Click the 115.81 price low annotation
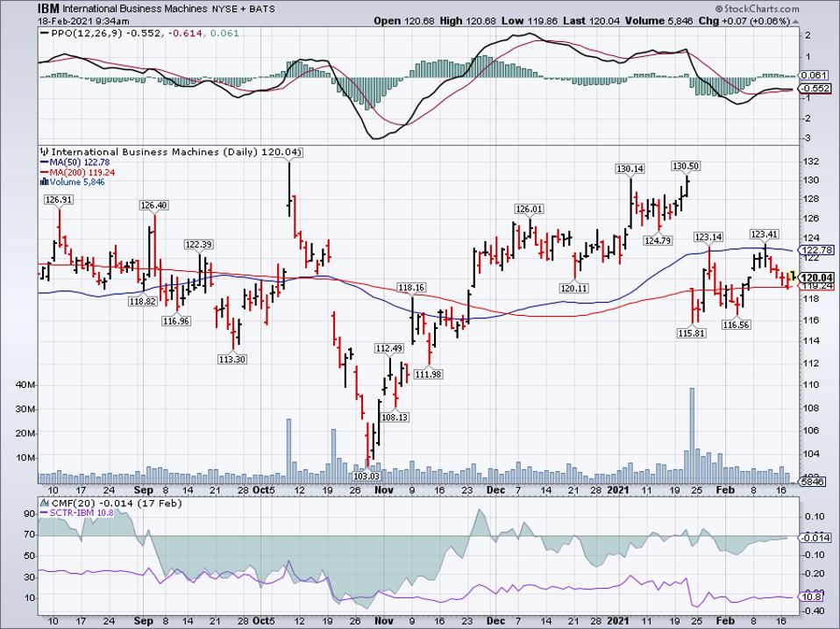This screenshot has width=840, height=629. coord(692,333)
